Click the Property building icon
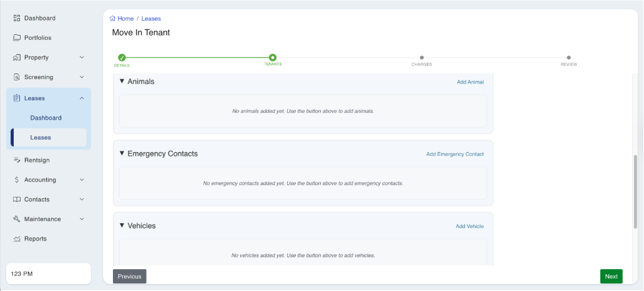 (x=17, y=57)
